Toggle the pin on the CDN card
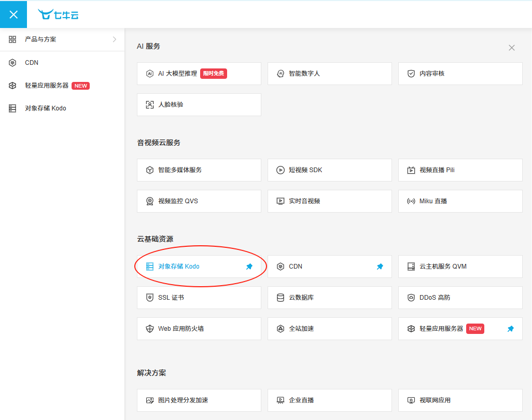Viewport: 532px width, 420px height. pos(380,266)
